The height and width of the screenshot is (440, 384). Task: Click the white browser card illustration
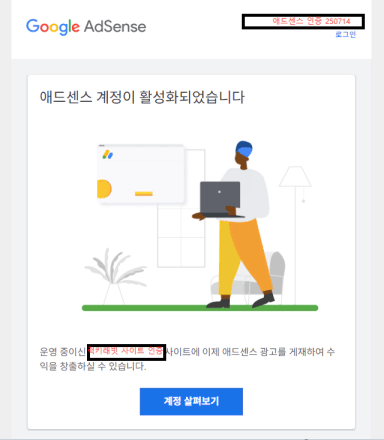pos(140,174)
